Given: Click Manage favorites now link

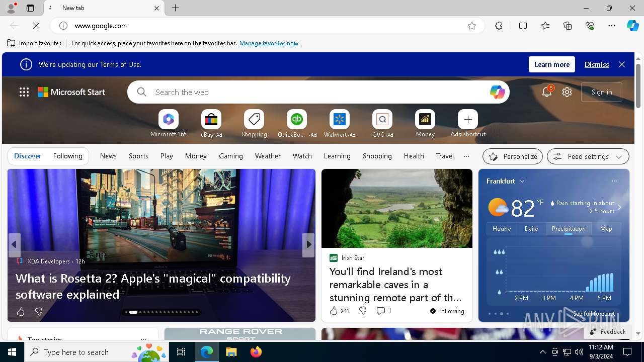Looking at the screenshot, I should (269, 43).
